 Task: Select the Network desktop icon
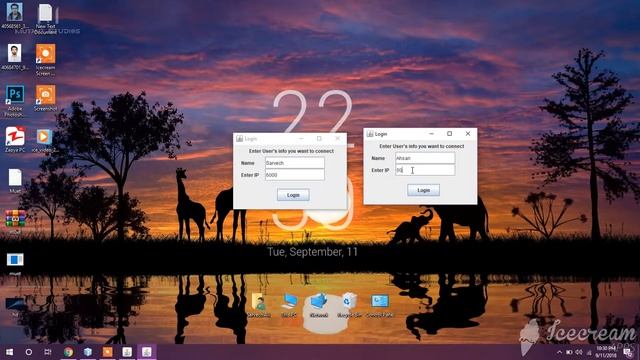click(319, 304)
